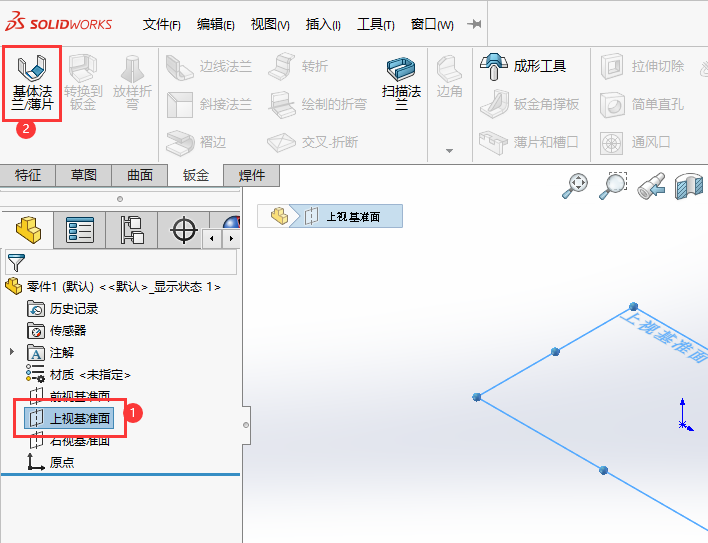The width and height of the screenshot is (708, 543).
Task: Select 原点 in feature tree
Action: pos(51,462)
